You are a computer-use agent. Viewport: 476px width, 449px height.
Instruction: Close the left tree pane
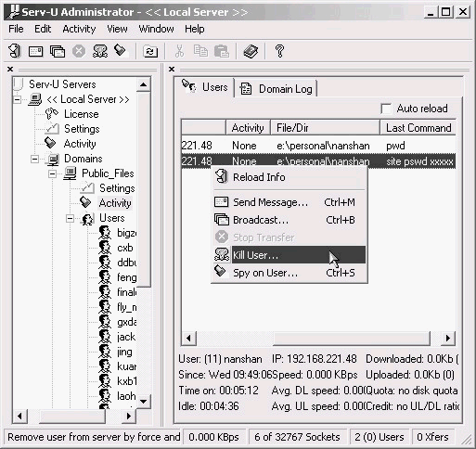tap(10, 70)
